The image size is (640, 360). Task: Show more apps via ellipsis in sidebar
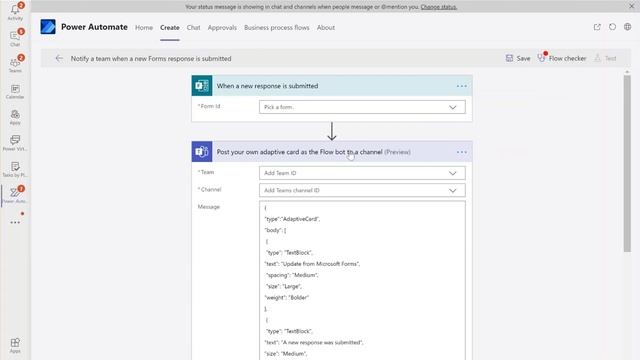(15, 222)
